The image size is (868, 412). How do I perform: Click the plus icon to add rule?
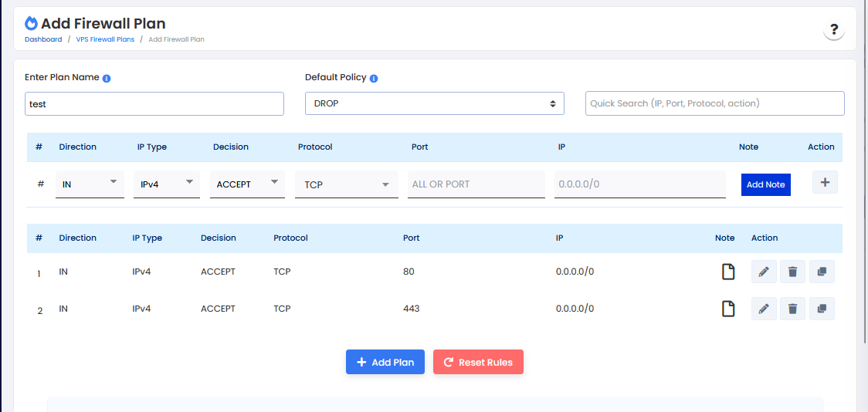point(825,183)
